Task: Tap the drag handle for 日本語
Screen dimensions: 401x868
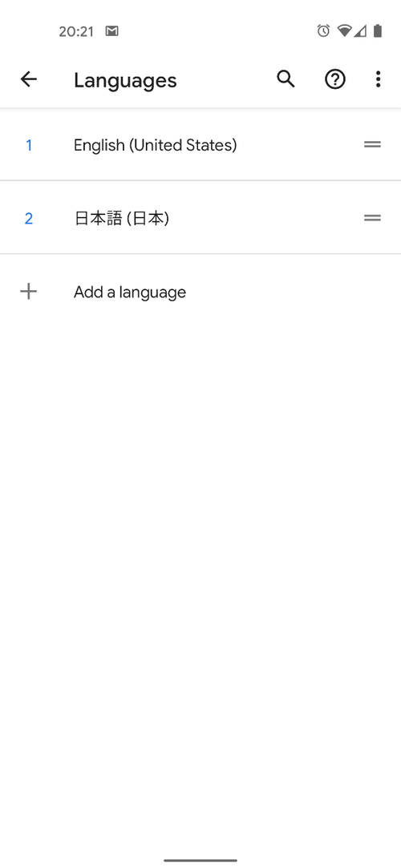Action: click(372, 218)
